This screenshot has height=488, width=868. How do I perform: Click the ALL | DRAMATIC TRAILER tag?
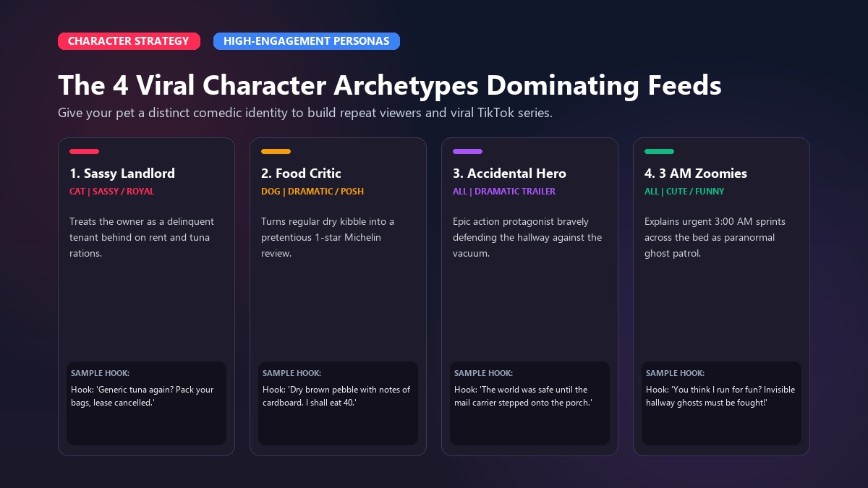504,192
